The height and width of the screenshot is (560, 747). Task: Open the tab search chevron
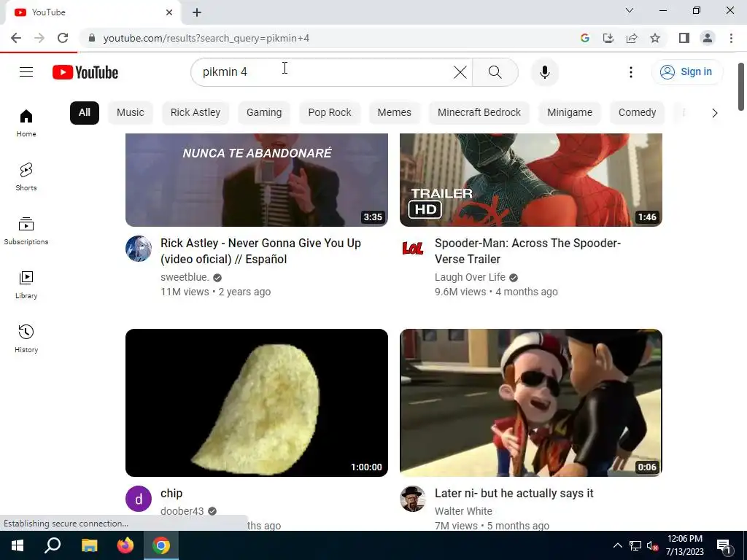click(630, 10)
